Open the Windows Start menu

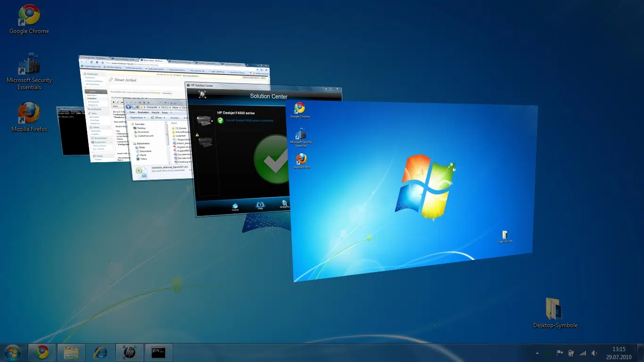point(12,353)
